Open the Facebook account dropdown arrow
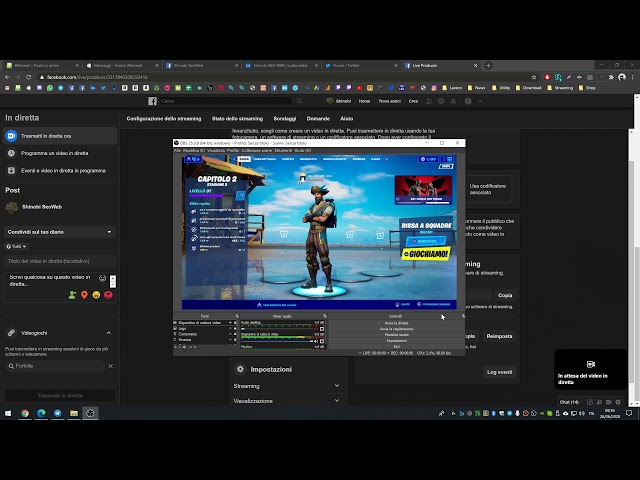The height and width of the screenshot is (480, 640). coord(480,101)
